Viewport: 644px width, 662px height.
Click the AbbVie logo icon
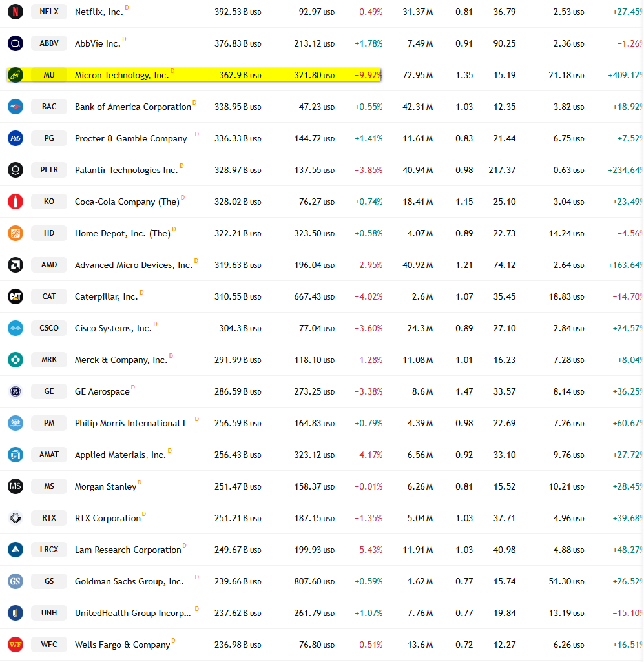16,43
